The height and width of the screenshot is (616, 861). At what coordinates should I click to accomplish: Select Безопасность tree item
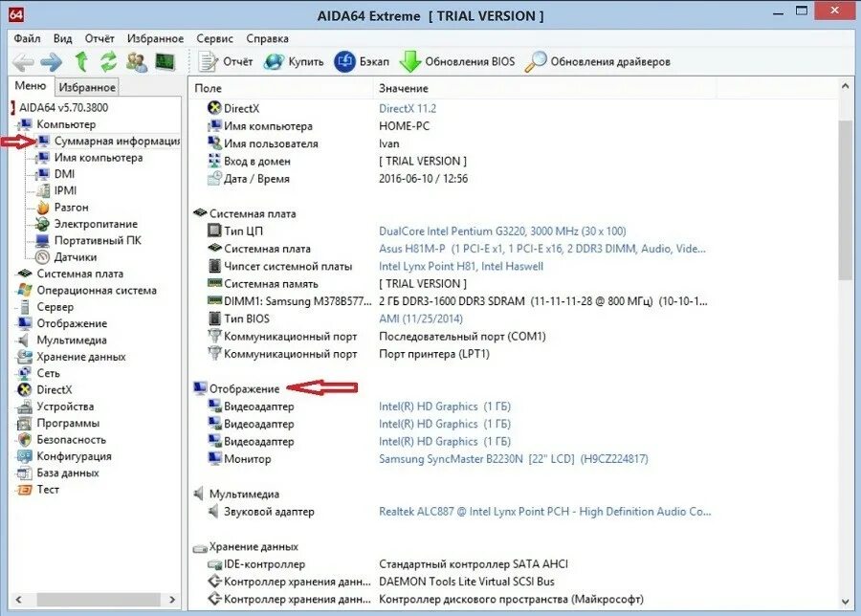point(72,439)
